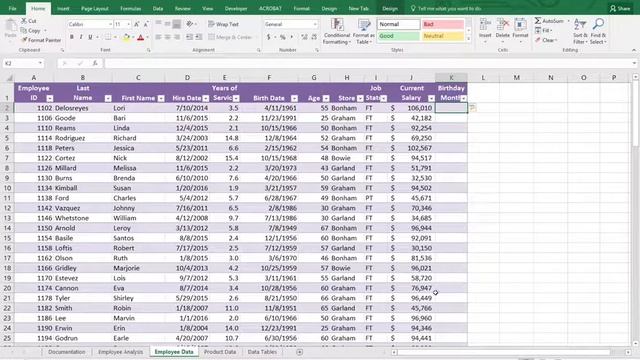
Task: Apply percent style
Action: point(282,37)
